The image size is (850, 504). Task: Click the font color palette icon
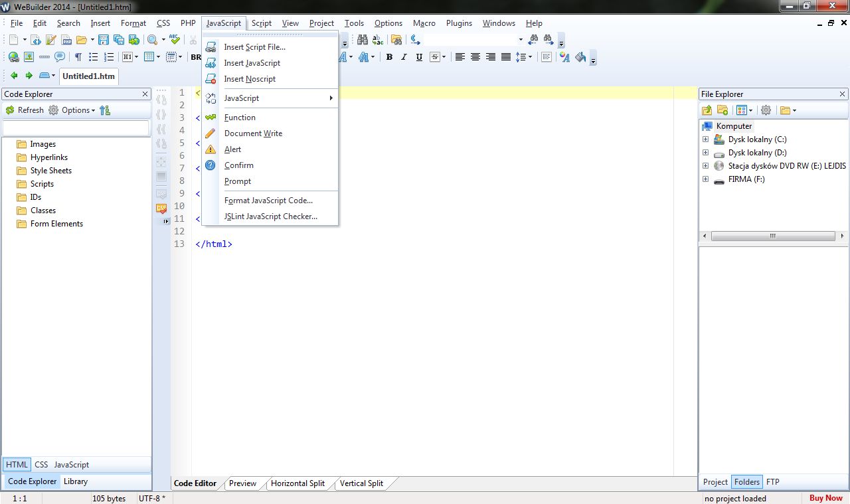(x=564, y=57)
